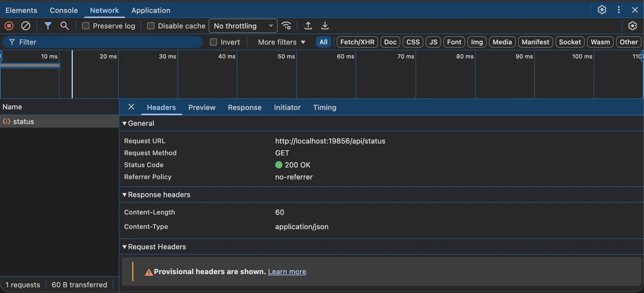Export HAR file download icon
The image size is (644, 293).
(325, 26)
